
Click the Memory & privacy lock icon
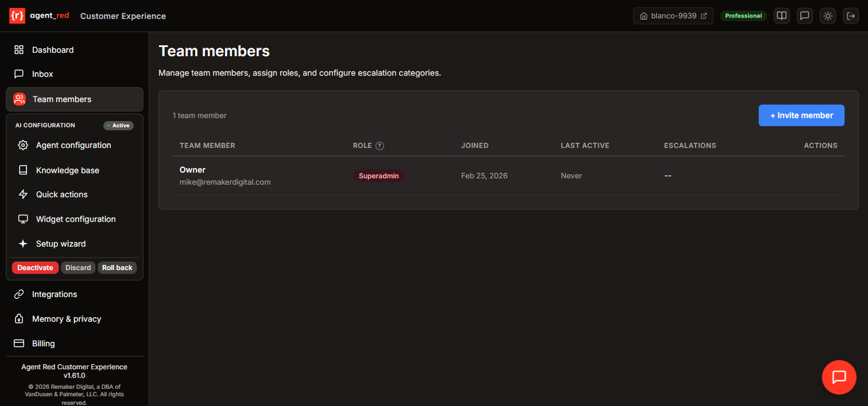pyautogui.click(x=19, y=318)
